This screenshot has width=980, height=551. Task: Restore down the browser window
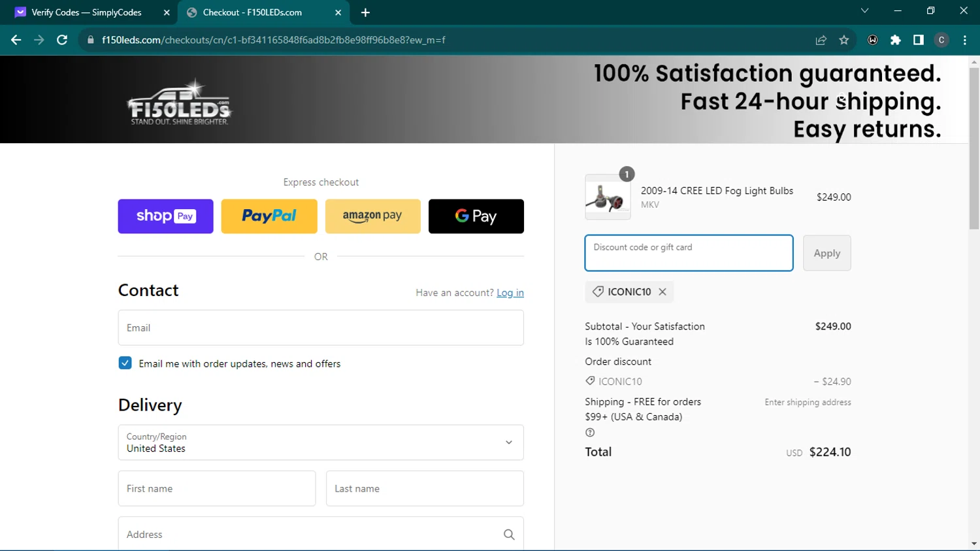[x=930, y=10]
